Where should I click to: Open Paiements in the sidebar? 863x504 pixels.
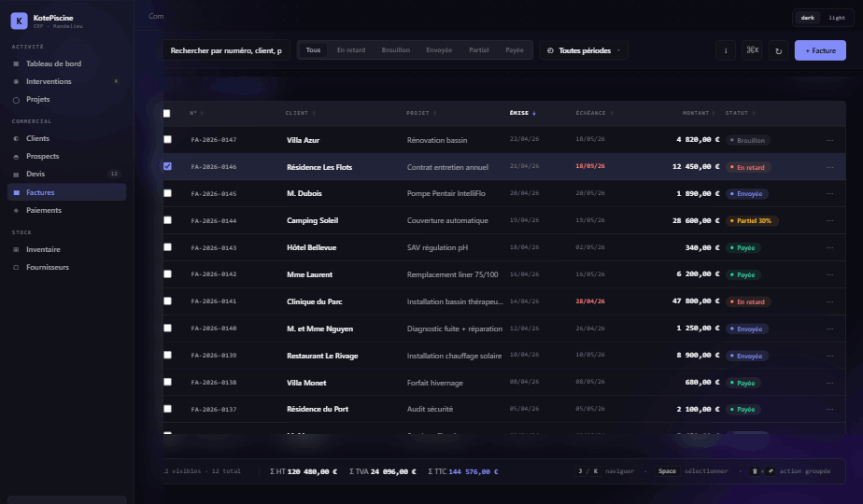(x=66, y=210)
